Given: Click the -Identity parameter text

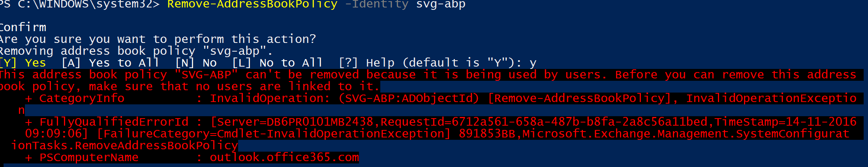Looking at the screenshot, I should (x=377, y=5).
